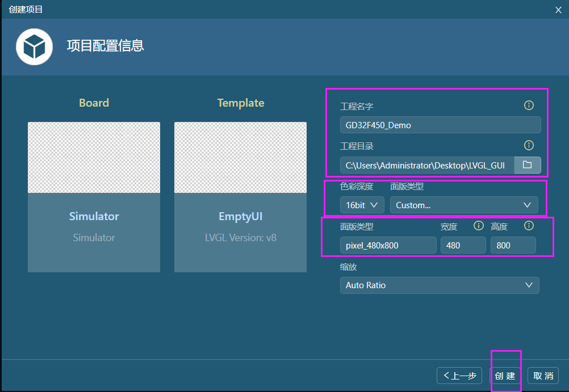Click the info icon next to 宽度
This screenshot has height=392, width=569.
coord(479,226)
